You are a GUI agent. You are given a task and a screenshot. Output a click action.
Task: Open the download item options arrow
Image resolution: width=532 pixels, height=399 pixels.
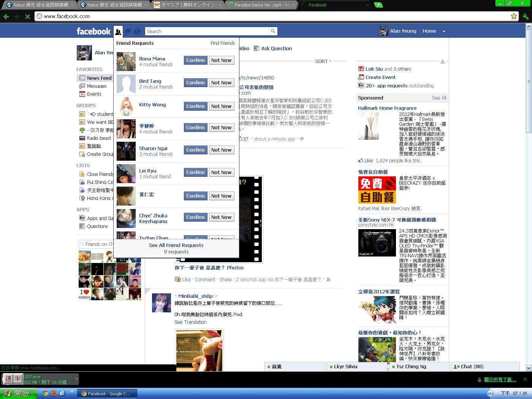pos(76,379)
